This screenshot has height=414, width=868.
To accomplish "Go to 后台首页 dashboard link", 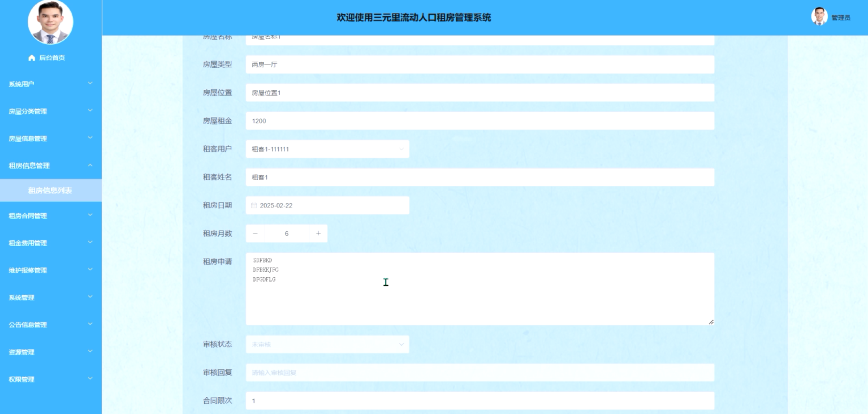I will point(52,58).
